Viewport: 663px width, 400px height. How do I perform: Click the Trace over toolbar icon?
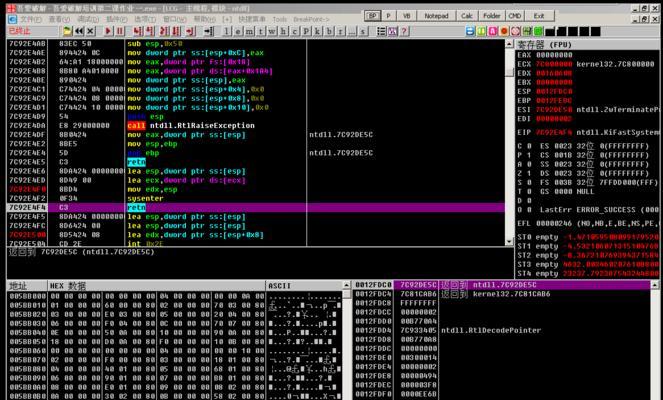pos(176,31)
